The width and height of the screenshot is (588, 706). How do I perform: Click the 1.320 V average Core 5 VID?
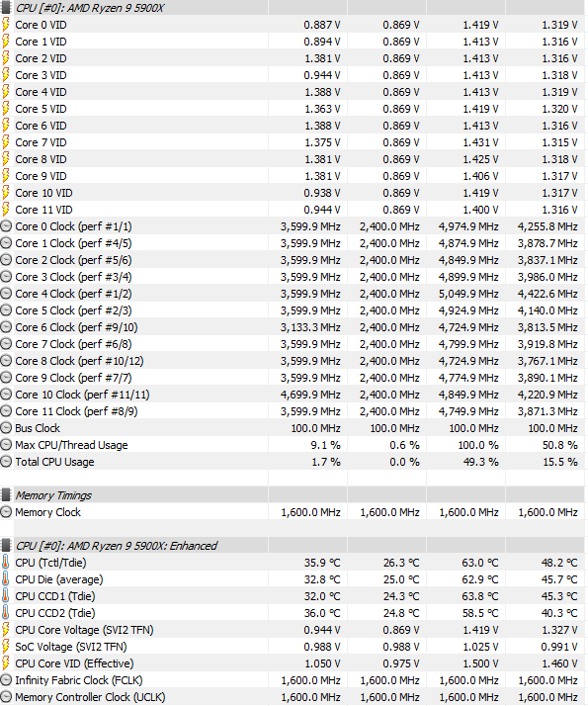(x=559, y=109)
